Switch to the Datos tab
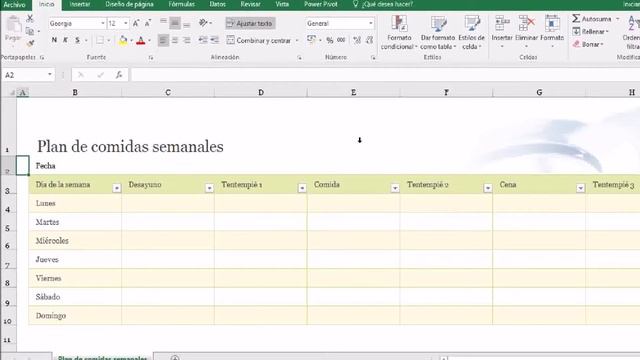Viewport: 640px width, 360px height. (218, 4)
